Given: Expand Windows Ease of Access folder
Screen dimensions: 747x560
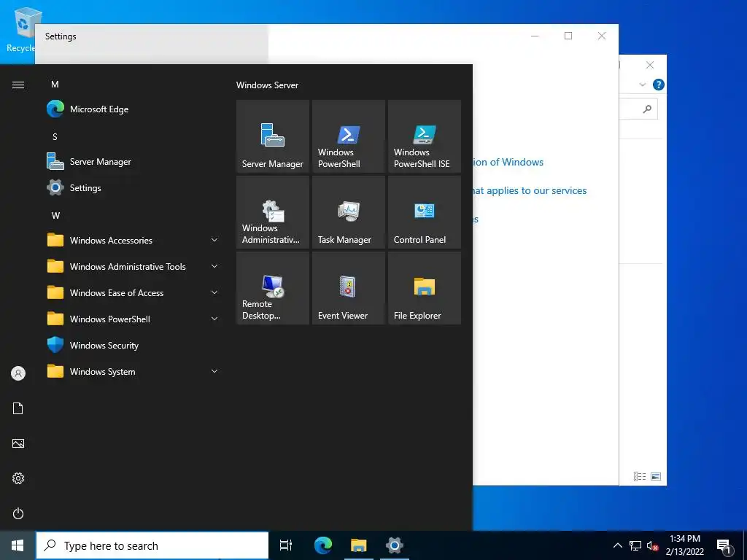Looking at the screenshot, I should pos(133,293).
